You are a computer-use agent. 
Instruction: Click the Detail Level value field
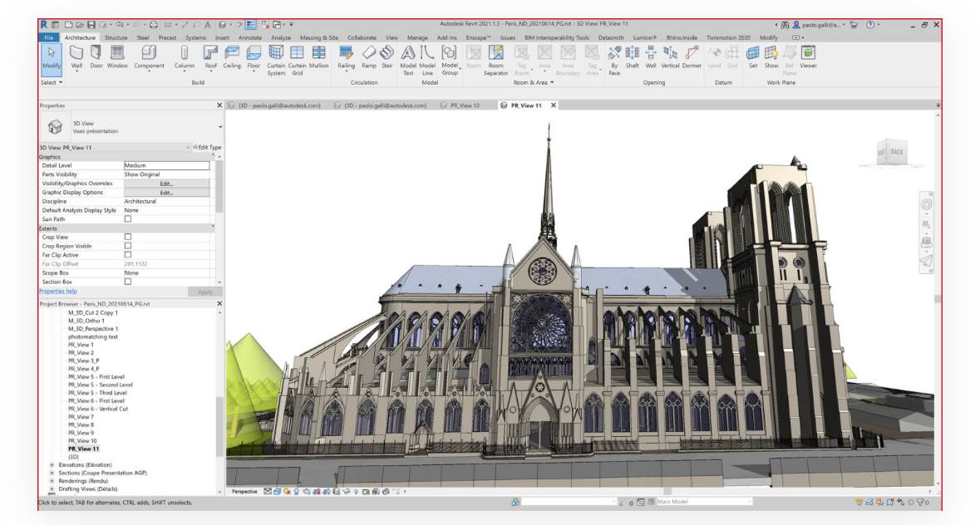coord(165,165)
